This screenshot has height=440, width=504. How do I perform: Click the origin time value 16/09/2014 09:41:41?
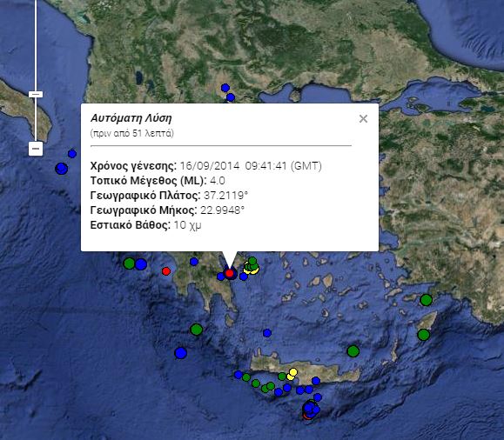pos(233,166)
